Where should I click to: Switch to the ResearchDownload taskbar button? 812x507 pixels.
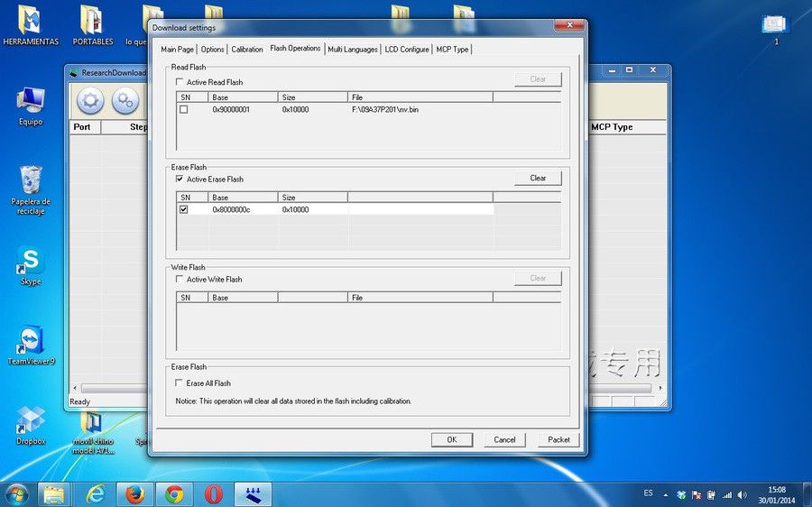click(254, 494)
